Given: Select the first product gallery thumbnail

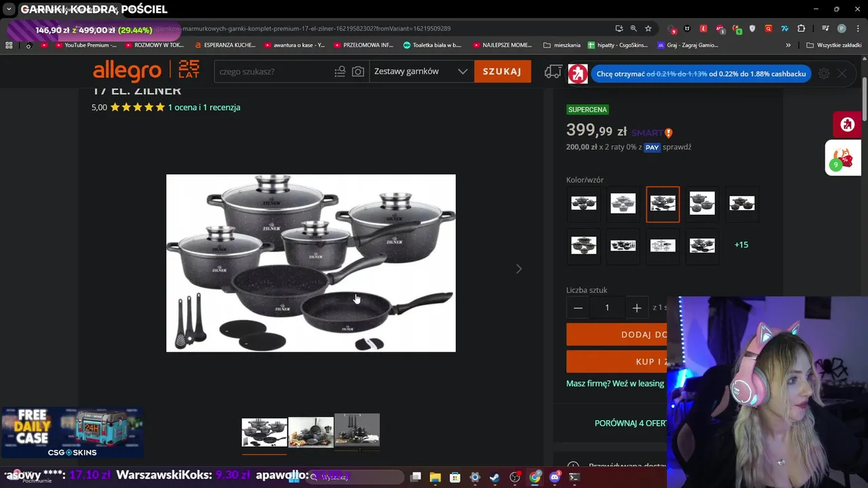Looking at the screenshot, I should [264, 432].
